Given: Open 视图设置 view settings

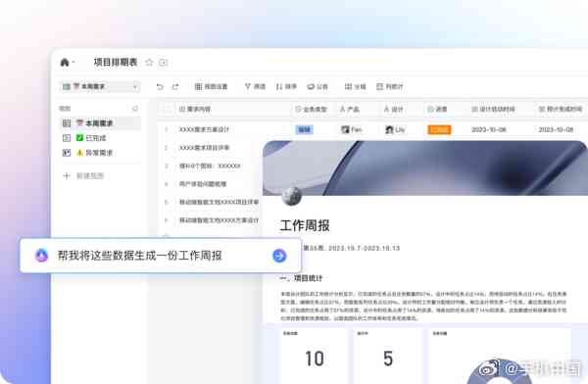Looking at the screenshot, I should click(x=211, y=86).
